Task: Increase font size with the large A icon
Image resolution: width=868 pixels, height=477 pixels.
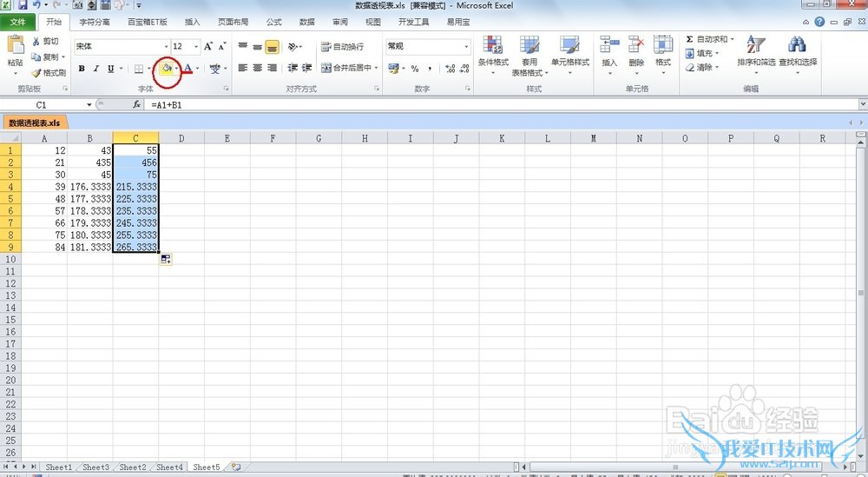Action: coord(208,47)
